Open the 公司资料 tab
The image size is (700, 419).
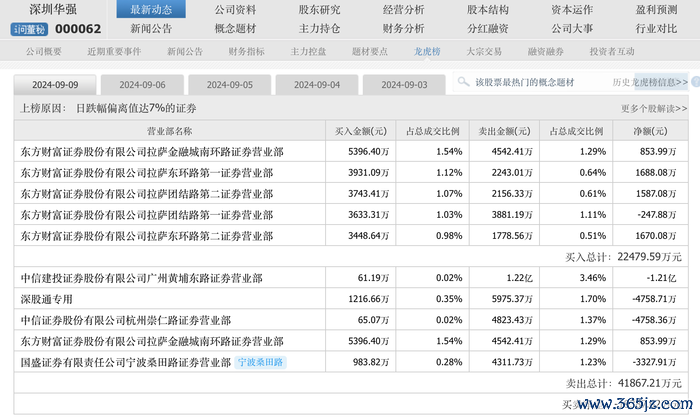[x=235, y=9]
